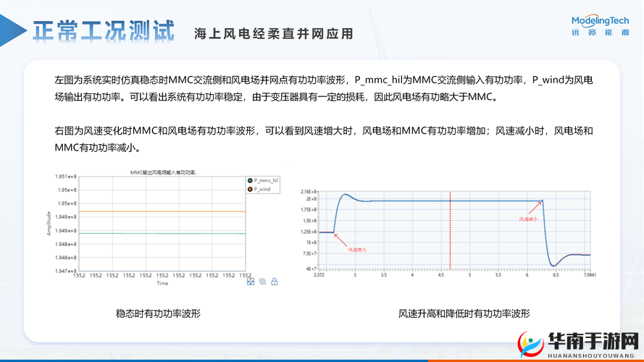Click the 'Amplitude' y-axis label

click(x=49, y=223)
